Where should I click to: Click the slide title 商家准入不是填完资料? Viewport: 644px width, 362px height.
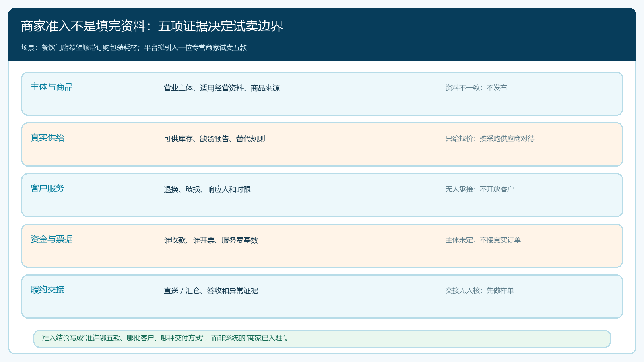152,26
